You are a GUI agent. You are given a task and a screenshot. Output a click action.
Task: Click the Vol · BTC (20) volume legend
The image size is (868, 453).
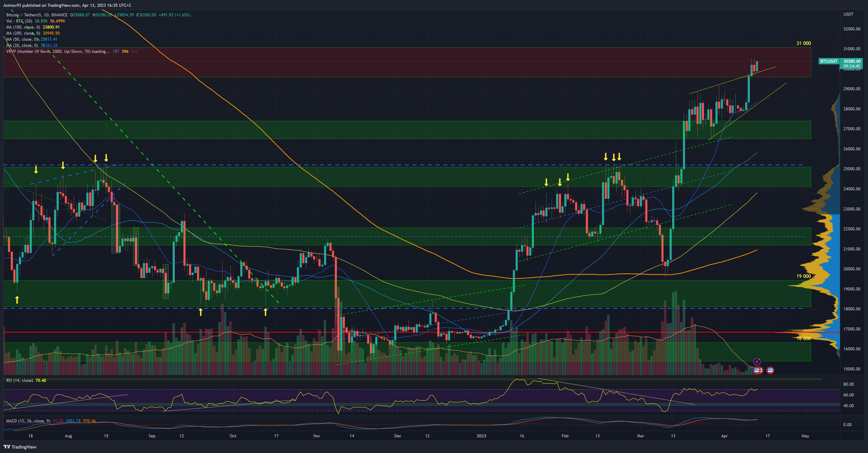[x=19, y=21]
